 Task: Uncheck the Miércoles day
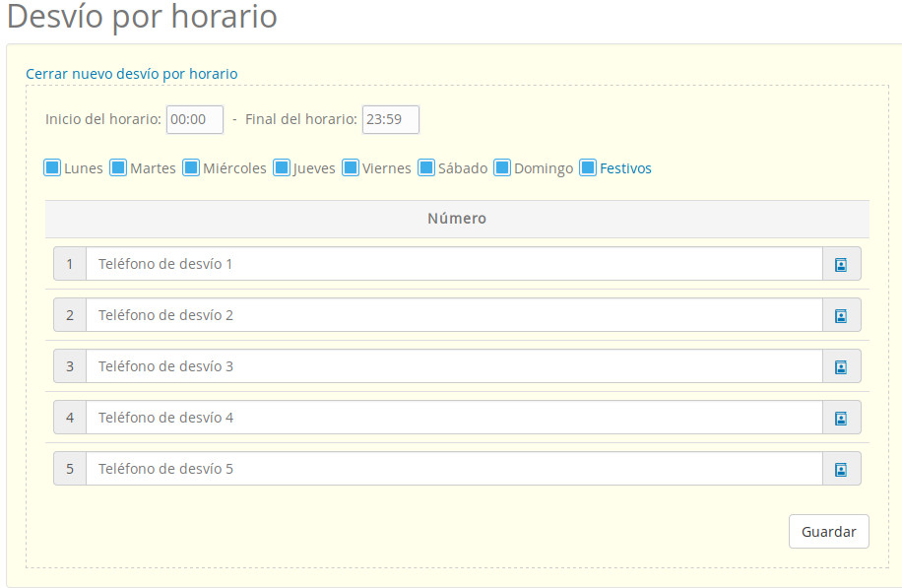[x=196, y=167]
